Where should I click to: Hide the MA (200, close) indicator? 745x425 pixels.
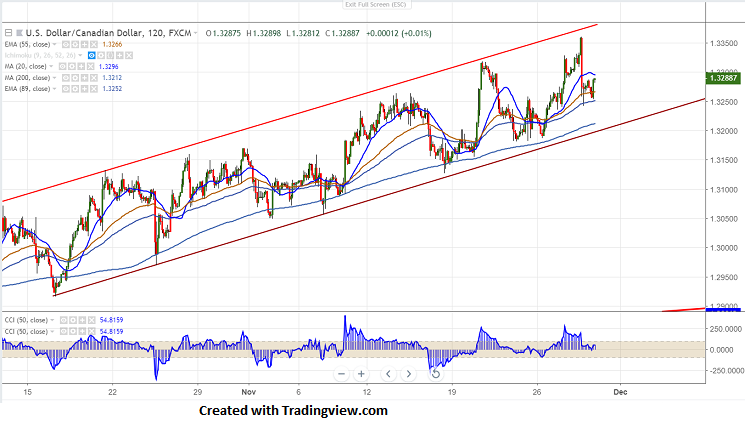66,77
